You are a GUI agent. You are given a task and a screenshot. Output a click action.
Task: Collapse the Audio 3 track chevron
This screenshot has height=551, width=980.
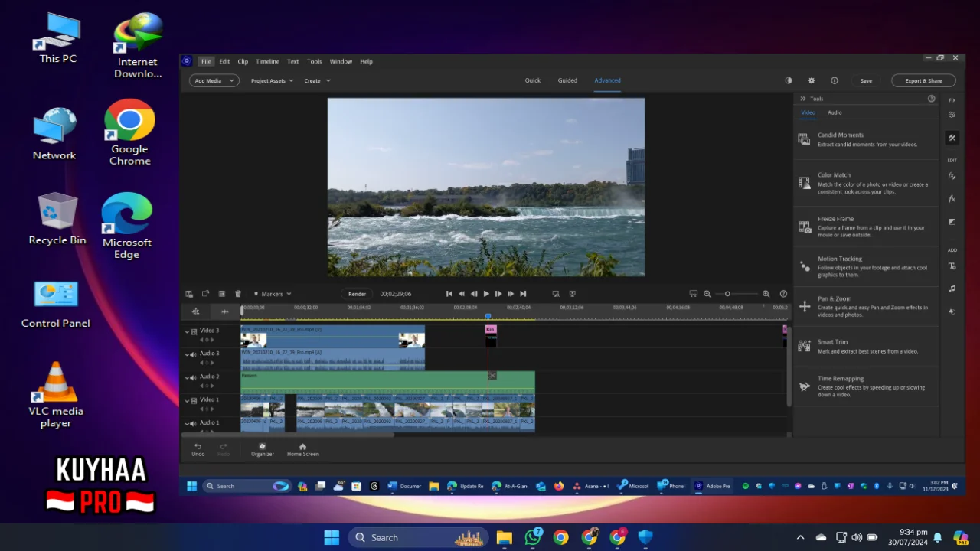pos(186,354)
